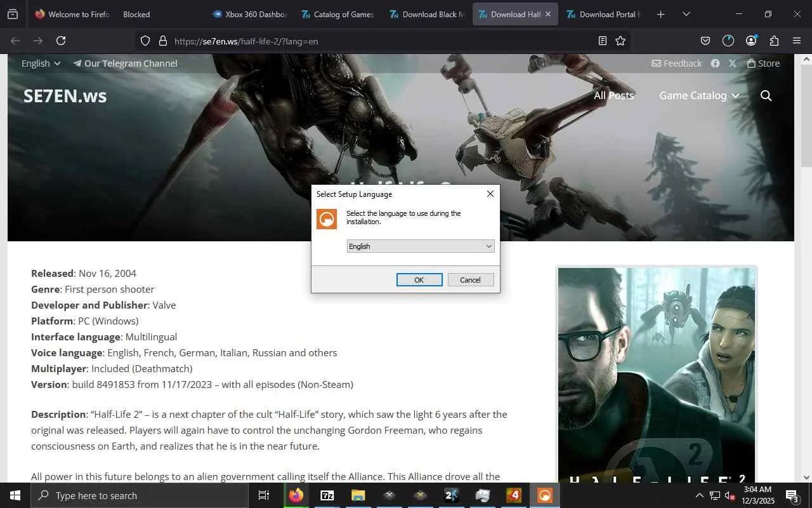Open the Our Telegram Channel link
Screen dimensions: 812x508
coord(125,63)
